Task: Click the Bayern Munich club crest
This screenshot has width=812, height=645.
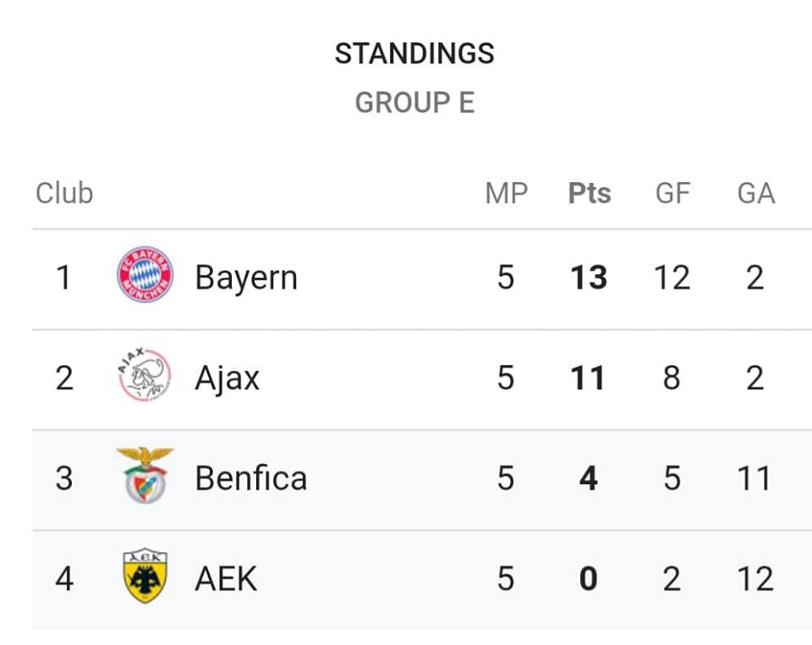Action: click(x=145, y=274)
